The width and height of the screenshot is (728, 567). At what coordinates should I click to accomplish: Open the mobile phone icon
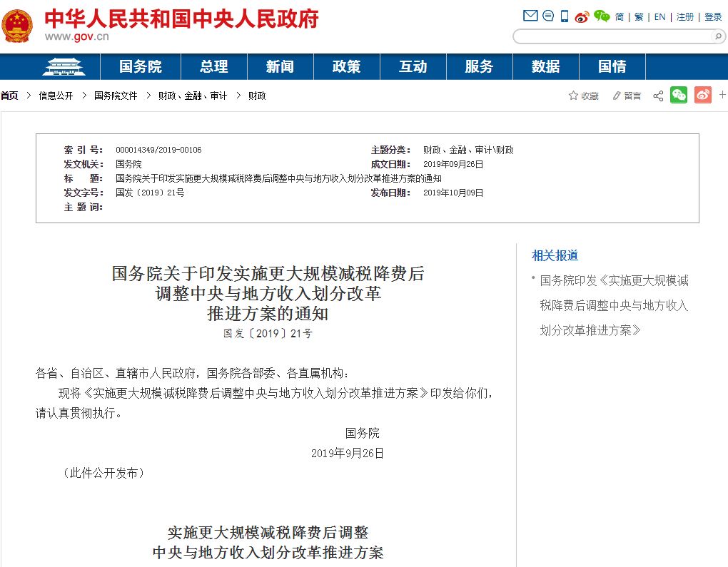[565, 16]
